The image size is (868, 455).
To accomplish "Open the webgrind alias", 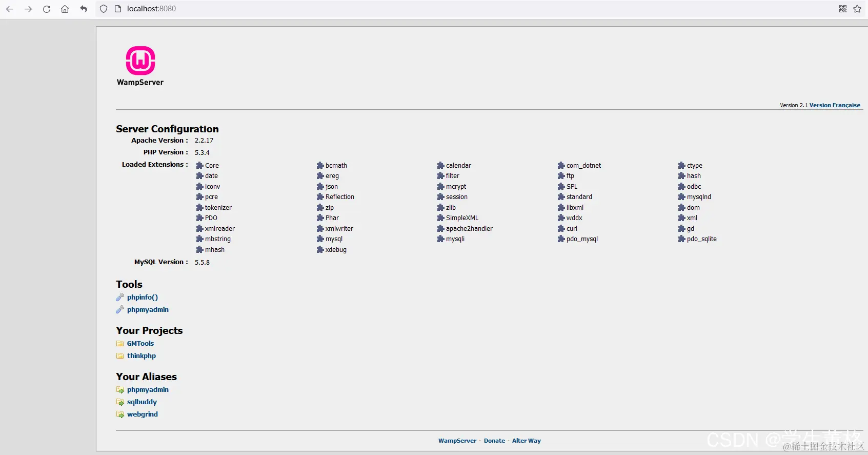I will pos(143,414).
